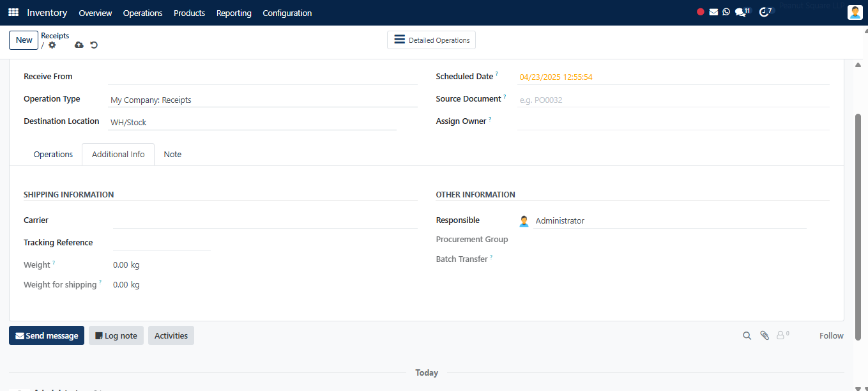The width and height of the screenshot is (868, 391).
Task: Click the Send message button
Action: point(47,335)
